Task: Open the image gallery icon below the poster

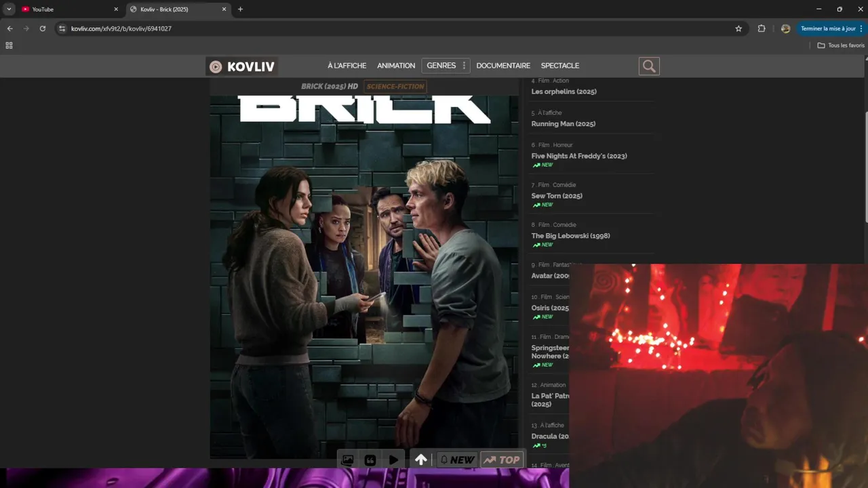Action: click(x=347, y=460)
